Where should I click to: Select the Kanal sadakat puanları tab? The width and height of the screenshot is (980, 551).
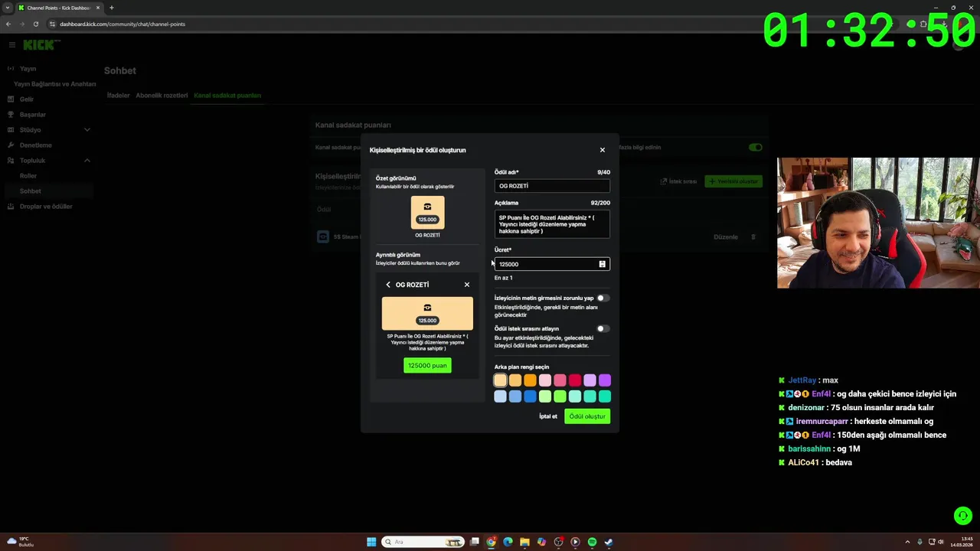pyautogui.click(x=227, y=96)
